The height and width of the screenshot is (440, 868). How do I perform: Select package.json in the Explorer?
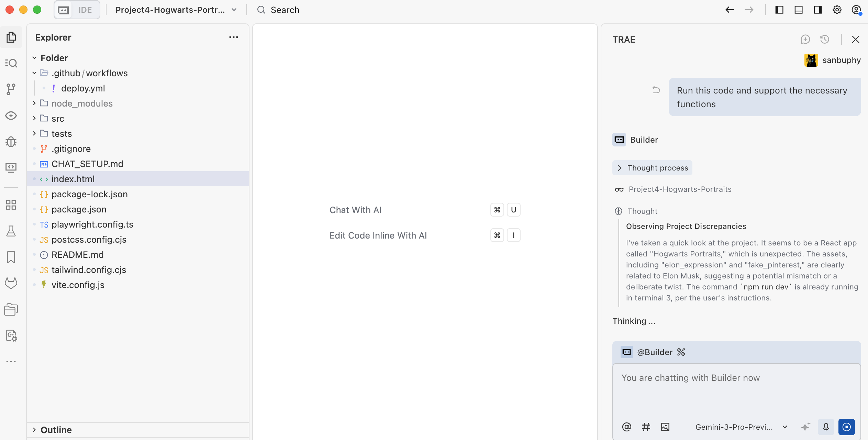[79, 209]
